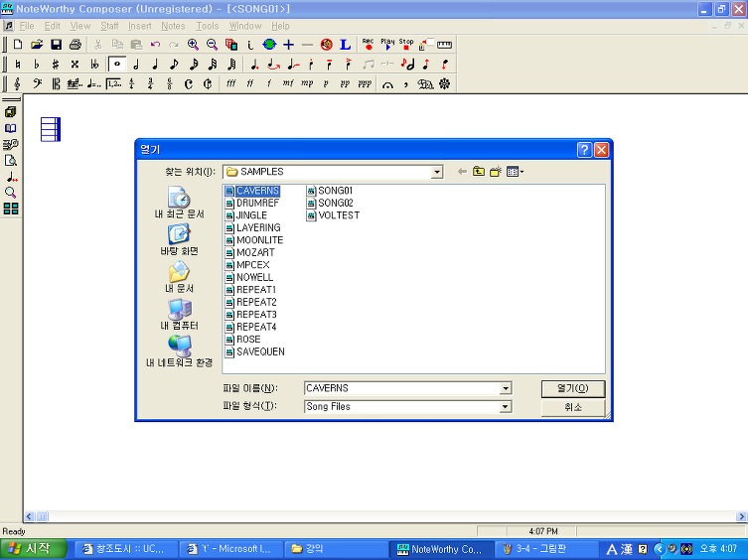Image resolution: width=748 pixels, height=560 pixels.
Task: Click the blue plus icon
Action: coord(289,45)
